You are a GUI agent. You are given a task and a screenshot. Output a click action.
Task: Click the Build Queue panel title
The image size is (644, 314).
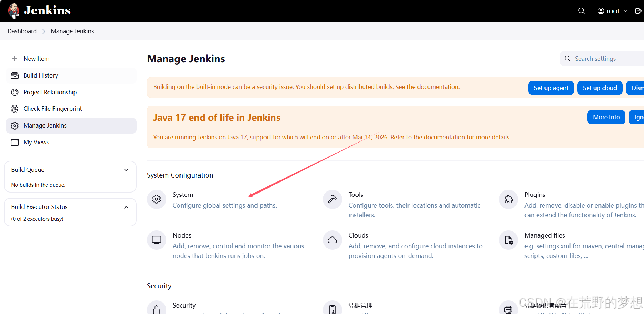coord(28,170)
